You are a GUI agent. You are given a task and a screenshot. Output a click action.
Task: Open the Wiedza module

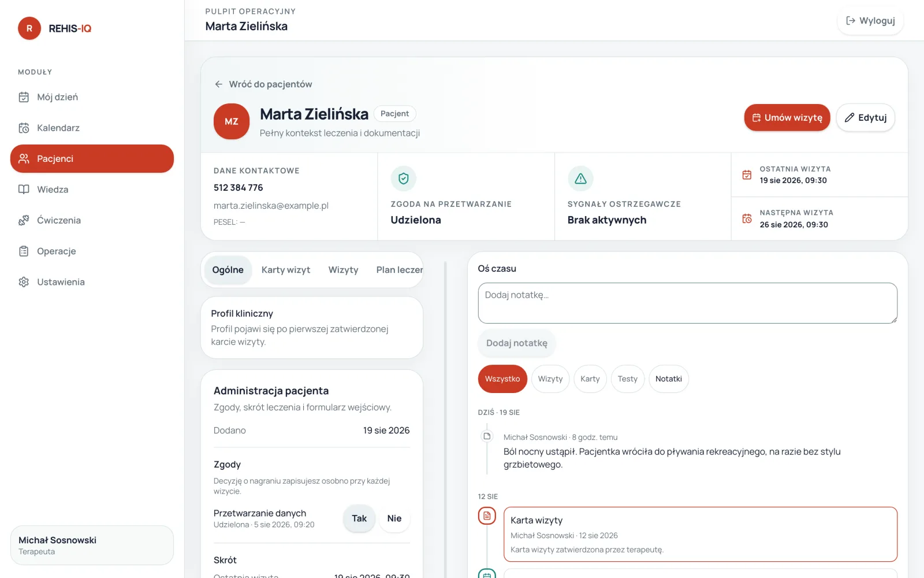tap(92, 190)
